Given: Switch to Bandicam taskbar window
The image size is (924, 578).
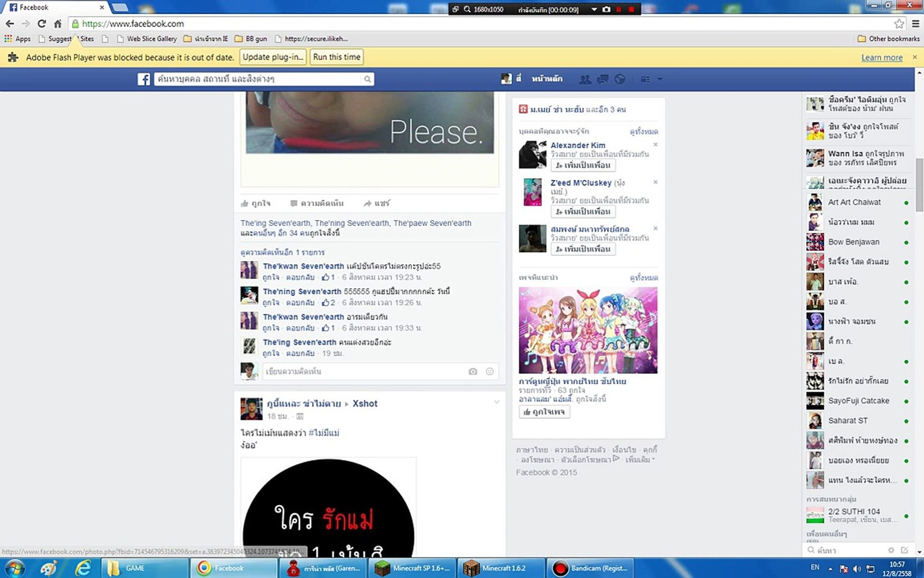Looking at the screenshot, I should [590, 568].
